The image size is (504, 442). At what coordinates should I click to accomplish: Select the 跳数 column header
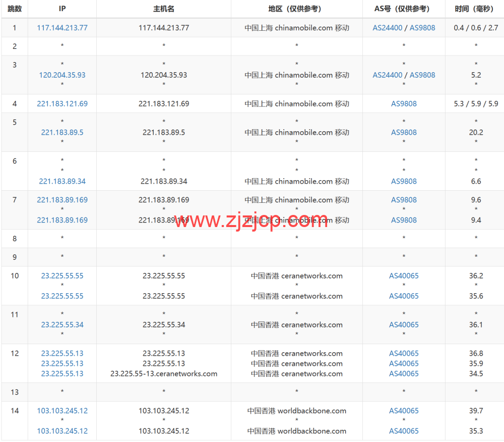(x=15, y=9)
